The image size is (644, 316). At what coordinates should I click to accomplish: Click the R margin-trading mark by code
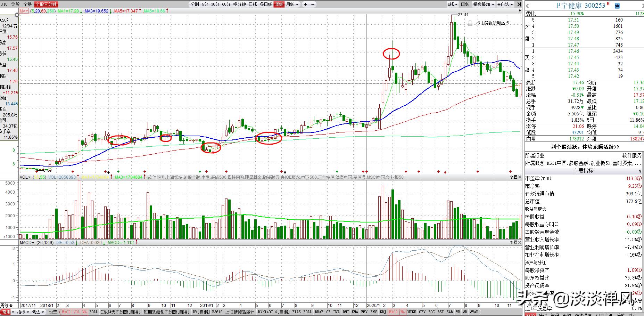pos(608,4)
